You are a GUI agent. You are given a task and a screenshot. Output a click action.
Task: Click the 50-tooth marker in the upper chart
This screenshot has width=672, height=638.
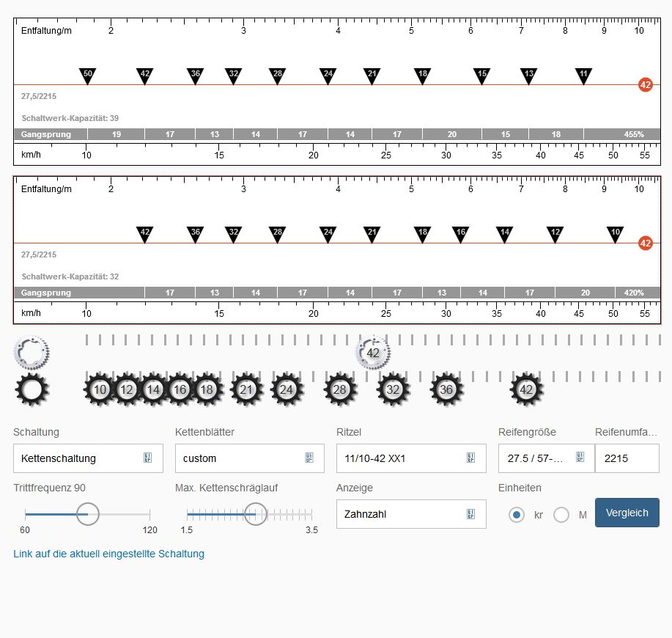(x=88, y=75)
